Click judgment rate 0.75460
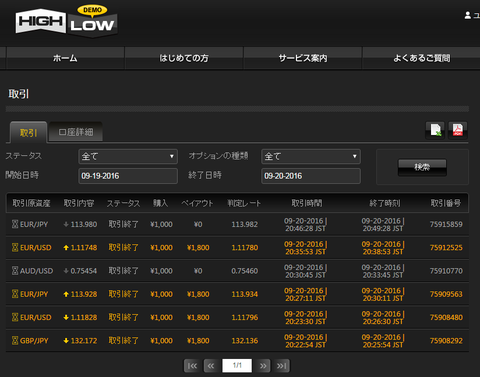480x377 pixels. [x=245, y=271]
